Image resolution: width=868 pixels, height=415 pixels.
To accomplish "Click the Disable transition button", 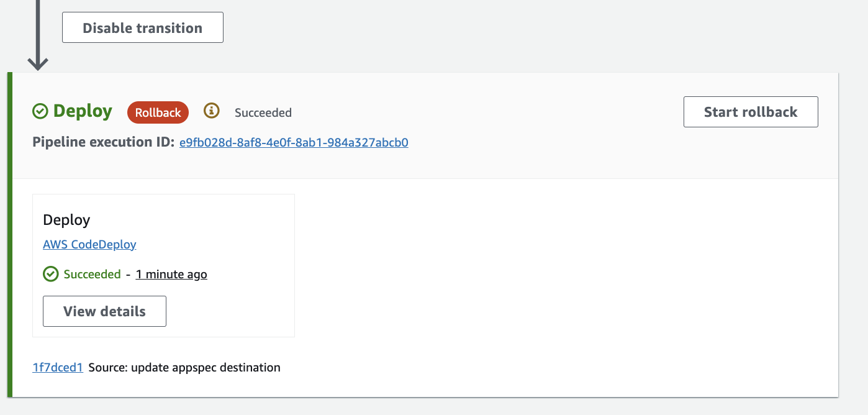I will (142, 28).
